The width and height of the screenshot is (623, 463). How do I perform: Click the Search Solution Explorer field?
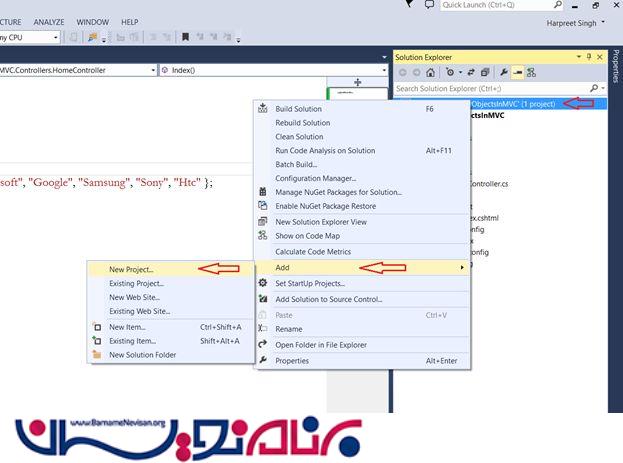[492, 88]
